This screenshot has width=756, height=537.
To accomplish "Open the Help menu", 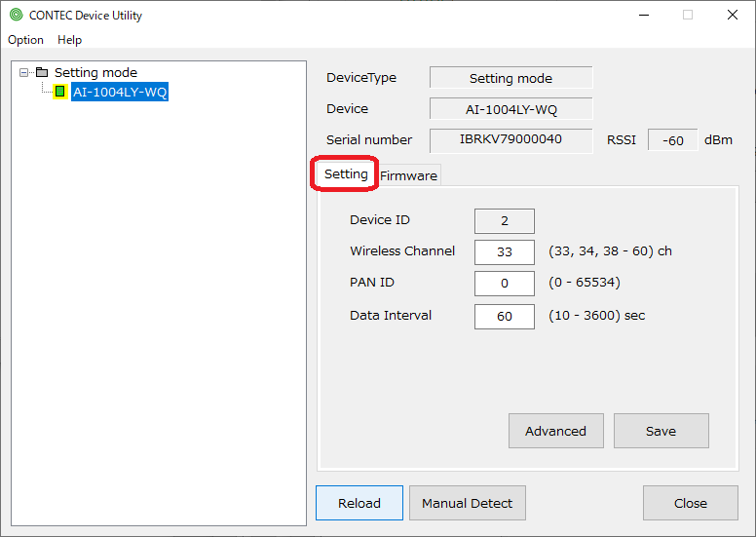I will coord(69,40).
